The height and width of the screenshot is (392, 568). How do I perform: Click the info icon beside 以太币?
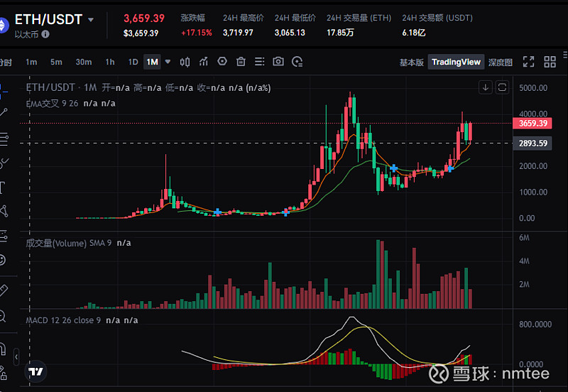tap(45, 34)
